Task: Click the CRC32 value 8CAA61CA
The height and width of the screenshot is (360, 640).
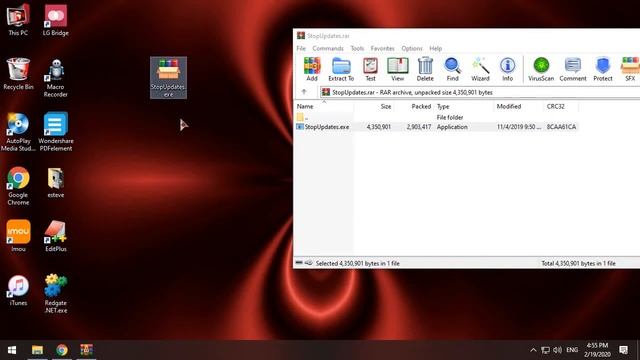Action: coord(561,127)
